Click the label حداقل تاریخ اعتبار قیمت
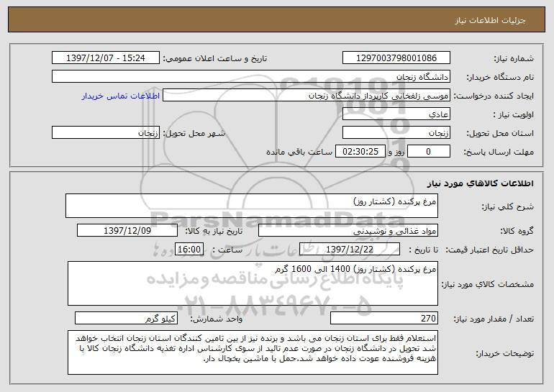Screen dimensions: 554x392 pos(489,250)
